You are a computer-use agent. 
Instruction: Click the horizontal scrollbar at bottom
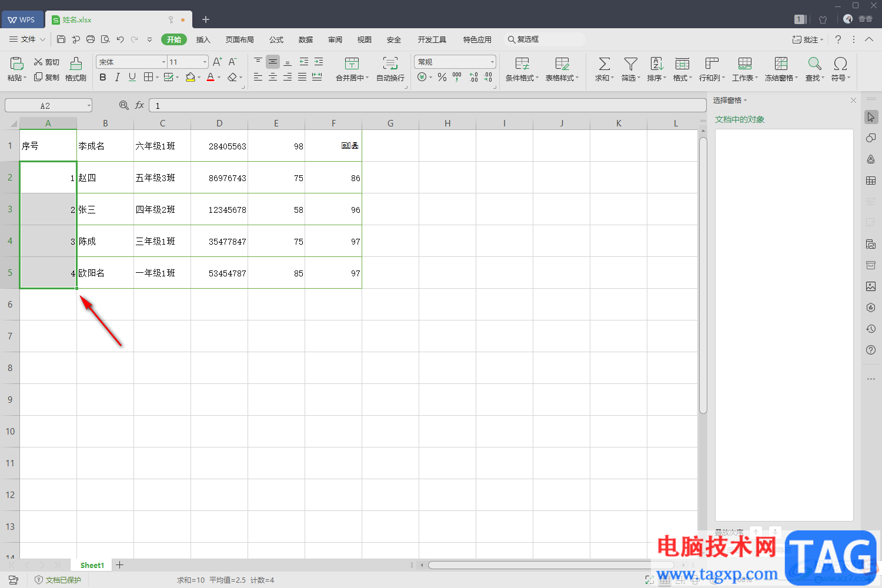click(x=552, y=565)
